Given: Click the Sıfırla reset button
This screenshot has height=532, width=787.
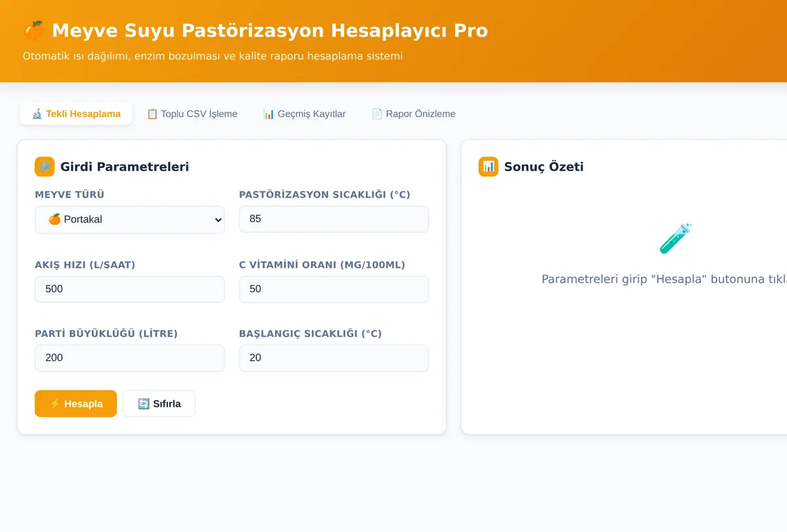Looking at the screenshot, I should click(159, 403).
